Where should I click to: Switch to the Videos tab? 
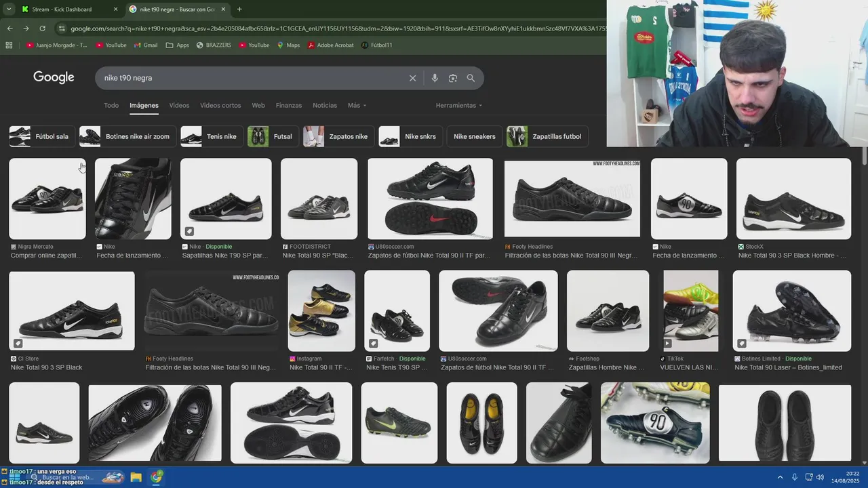coord(179,105)
